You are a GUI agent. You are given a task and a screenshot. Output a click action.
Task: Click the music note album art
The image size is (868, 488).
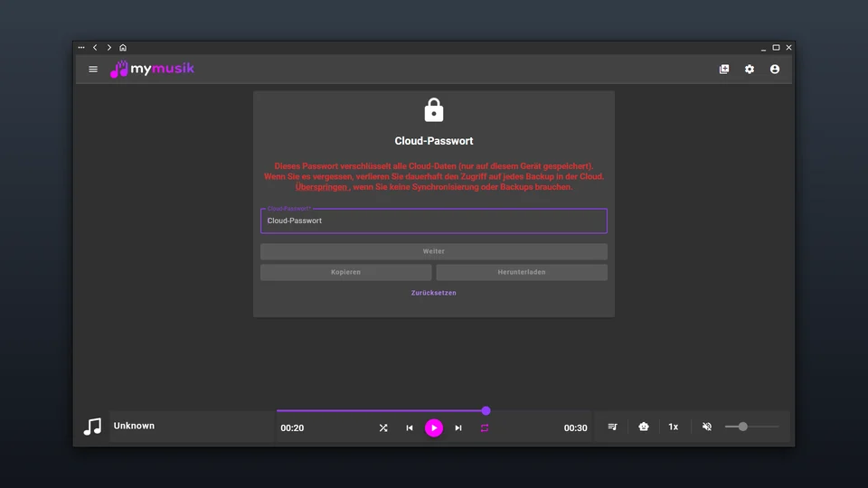(92, 426)
